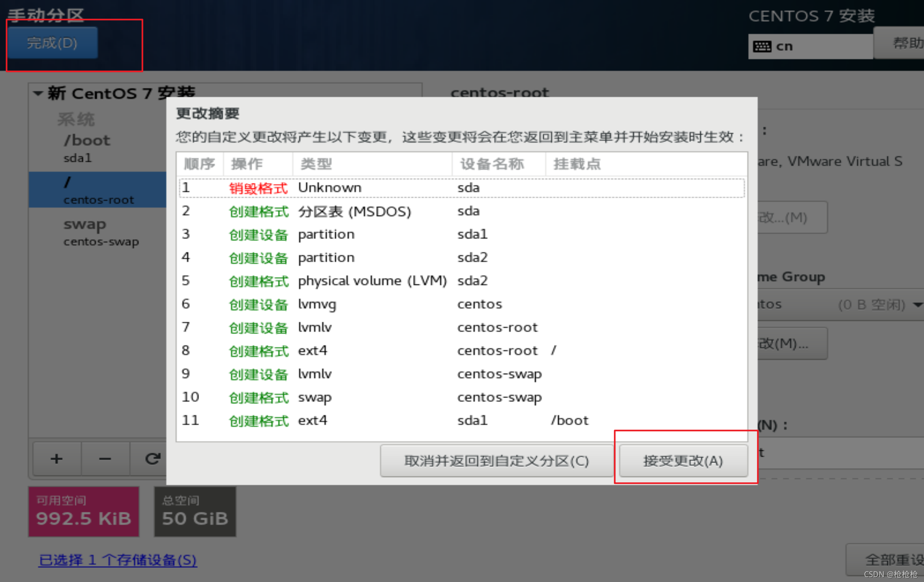This screenshot has width=924, height=582.
Task: Select row 9 lvmlv centos-swap
Action: tap(462, 374)
